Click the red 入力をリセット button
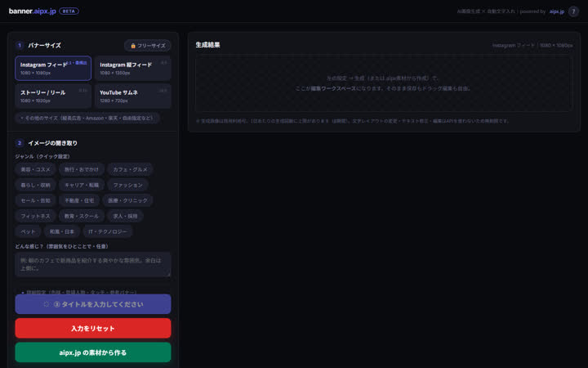Viewport: 588px width, 368px height. click(x=93, y=328)
